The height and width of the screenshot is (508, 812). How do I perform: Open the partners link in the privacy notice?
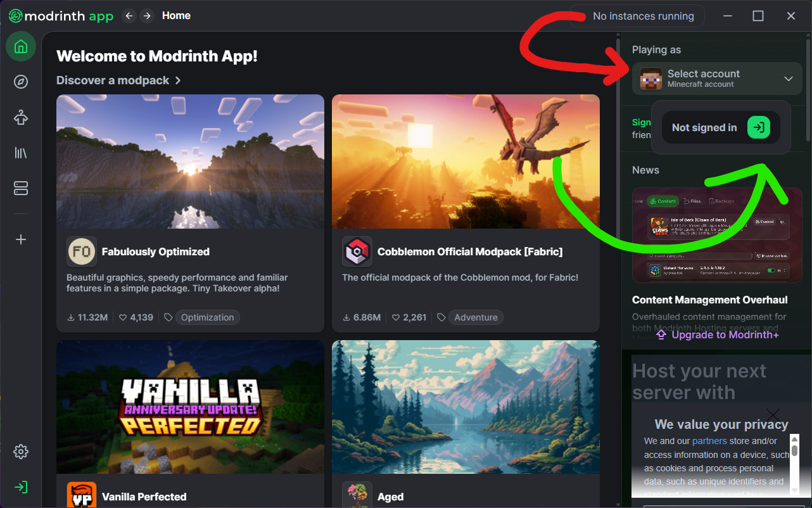(709, 441)
